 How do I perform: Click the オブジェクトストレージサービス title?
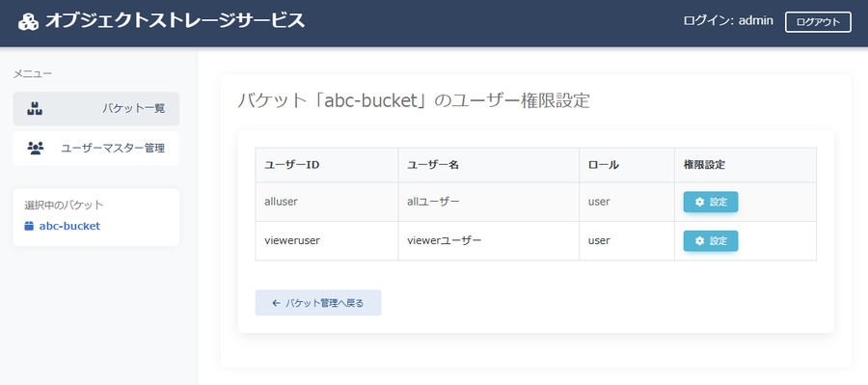pyautogui.click(x=175, y=21)
